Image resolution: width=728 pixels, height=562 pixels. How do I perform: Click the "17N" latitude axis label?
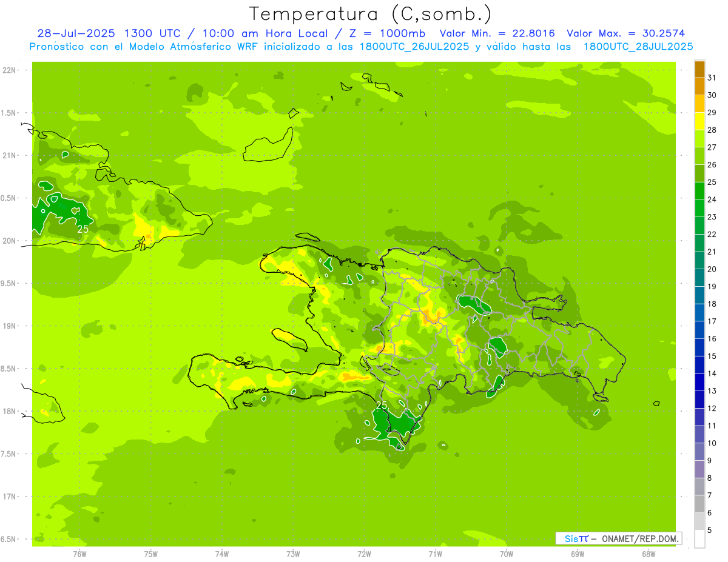coord(10,497)
